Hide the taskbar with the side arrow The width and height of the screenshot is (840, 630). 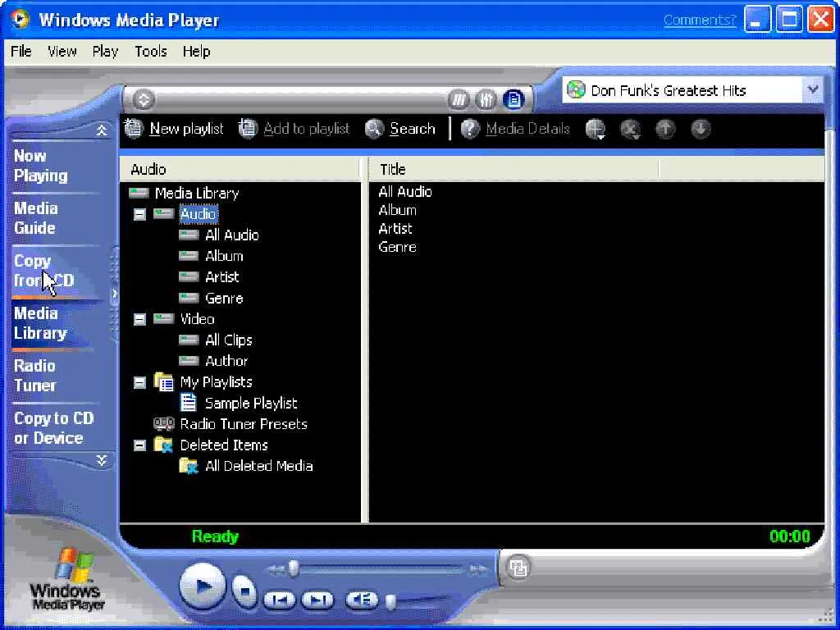(x=114, y=293)
